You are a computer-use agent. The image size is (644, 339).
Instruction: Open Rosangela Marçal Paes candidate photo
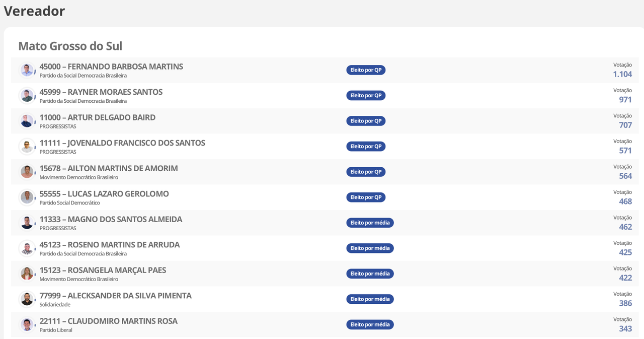click(x=27, y=274)
